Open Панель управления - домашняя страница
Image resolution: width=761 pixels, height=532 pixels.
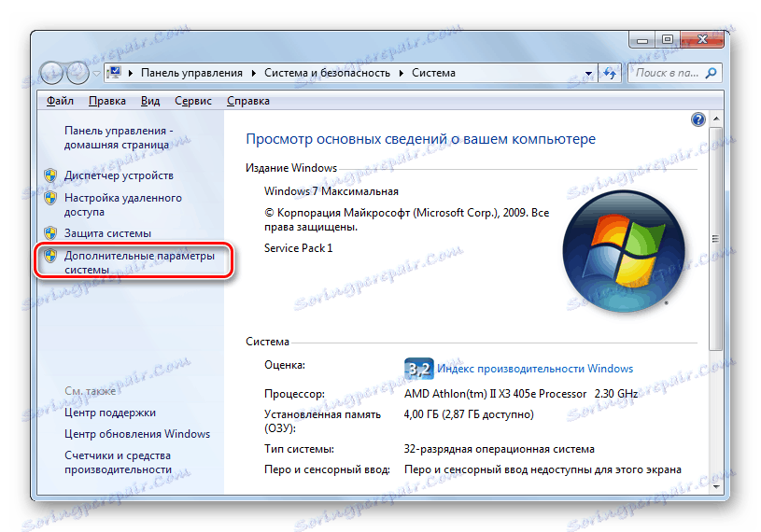coord(119,138)
